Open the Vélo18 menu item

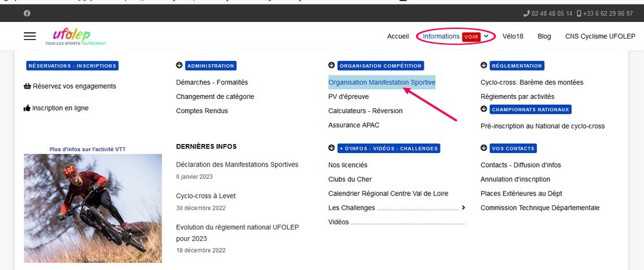tap(513, 36)
